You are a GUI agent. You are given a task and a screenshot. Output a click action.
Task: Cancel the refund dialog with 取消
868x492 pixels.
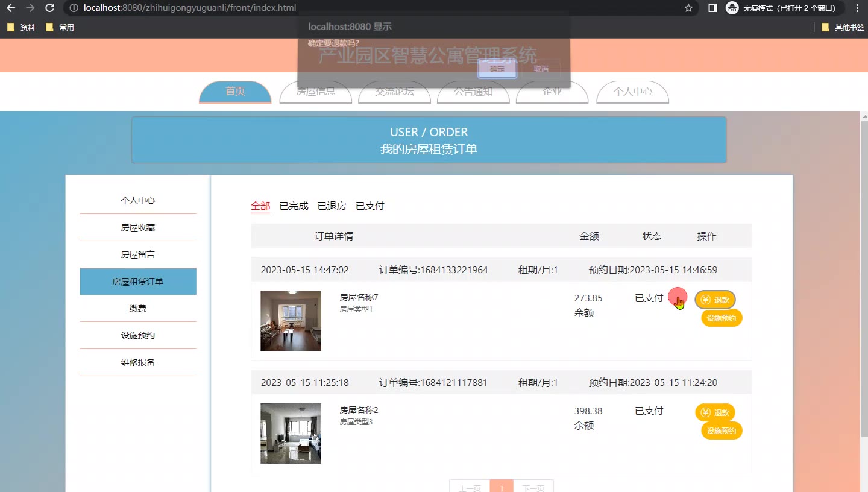click(541, 69)
